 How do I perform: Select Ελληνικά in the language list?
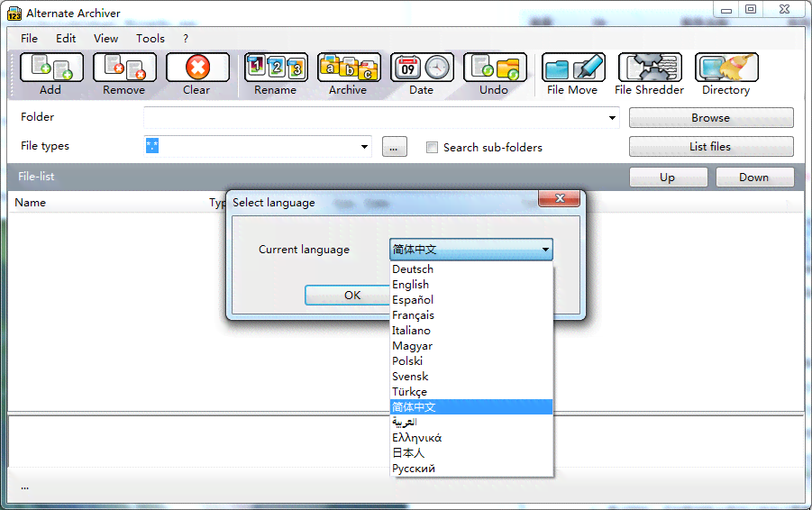471,438
